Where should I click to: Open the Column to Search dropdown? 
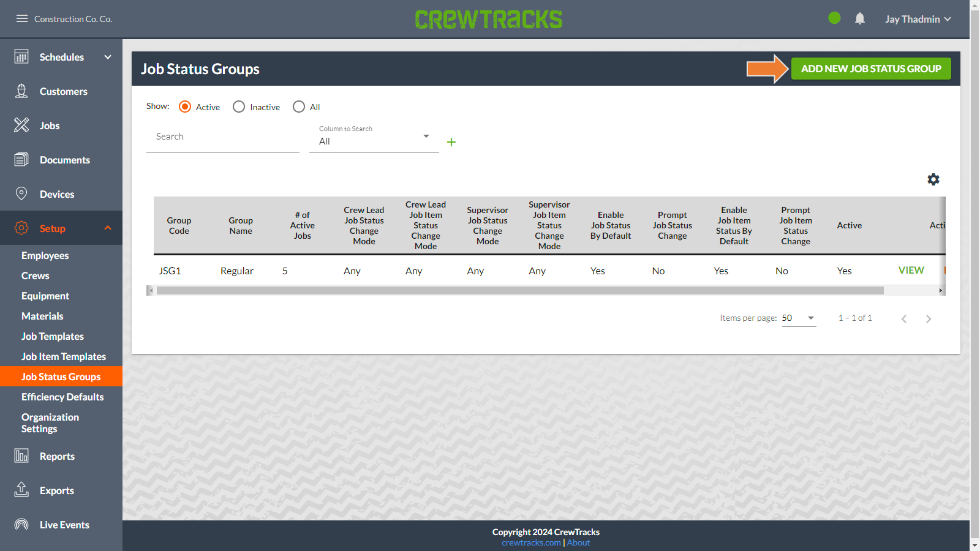pyautogui.click(x=374, y=138)
